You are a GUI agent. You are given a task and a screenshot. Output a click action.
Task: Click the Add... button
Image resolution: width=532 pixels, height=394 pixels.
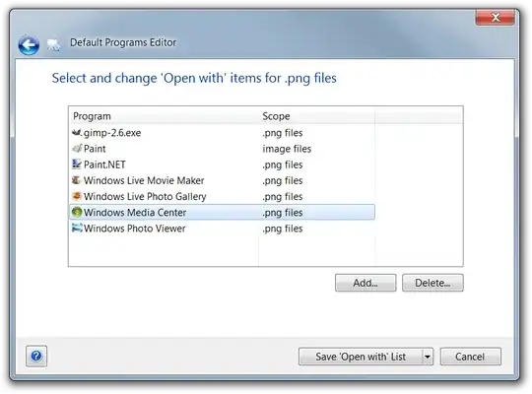pyautogui.click(x=366, y=283)
